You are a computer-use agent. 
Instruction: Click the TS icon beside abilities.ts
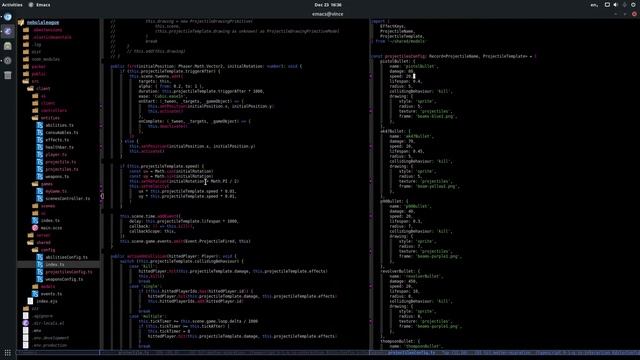40,125
